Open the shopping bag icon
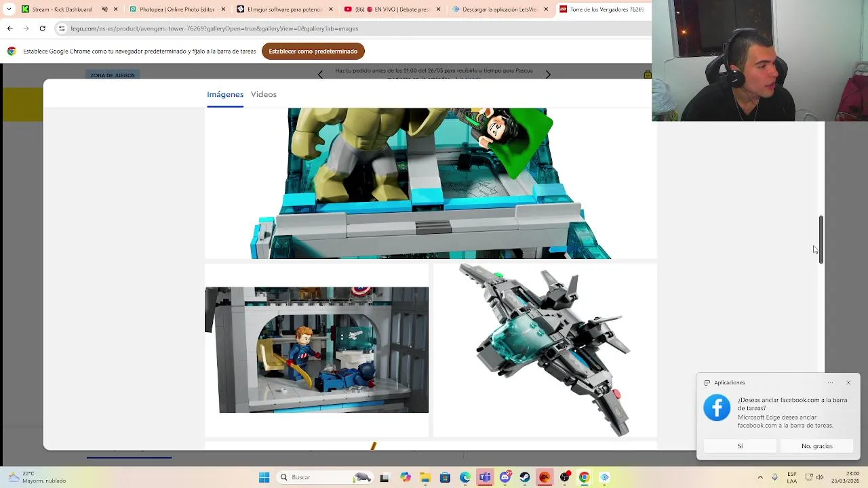Screen dimensions: 868x488 [648, 75]
